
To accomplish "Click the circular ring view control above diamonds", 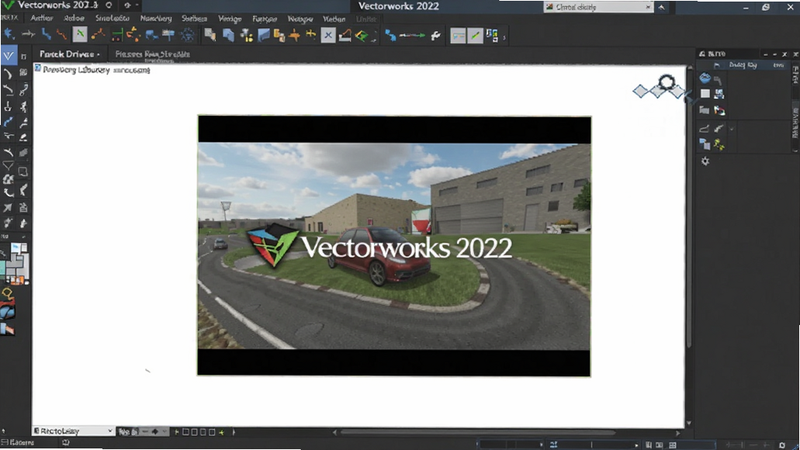I will 666,82.
